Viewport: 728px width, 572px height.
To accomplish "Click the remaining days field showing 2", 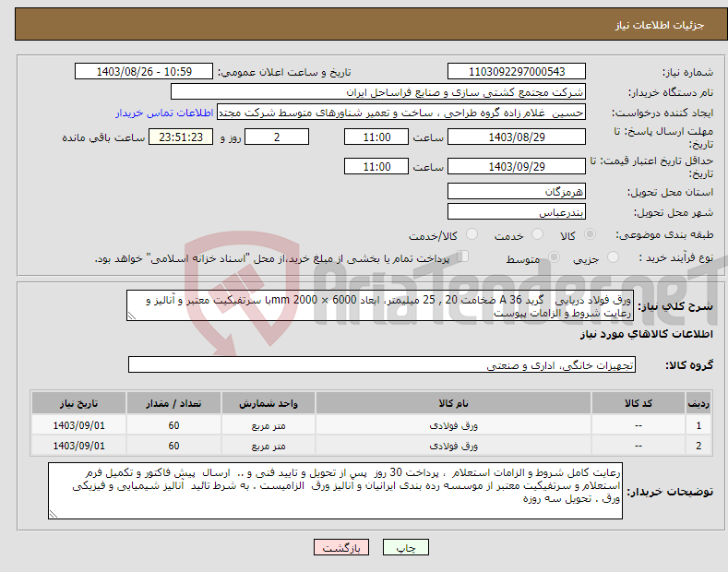I will click(277, 137).
